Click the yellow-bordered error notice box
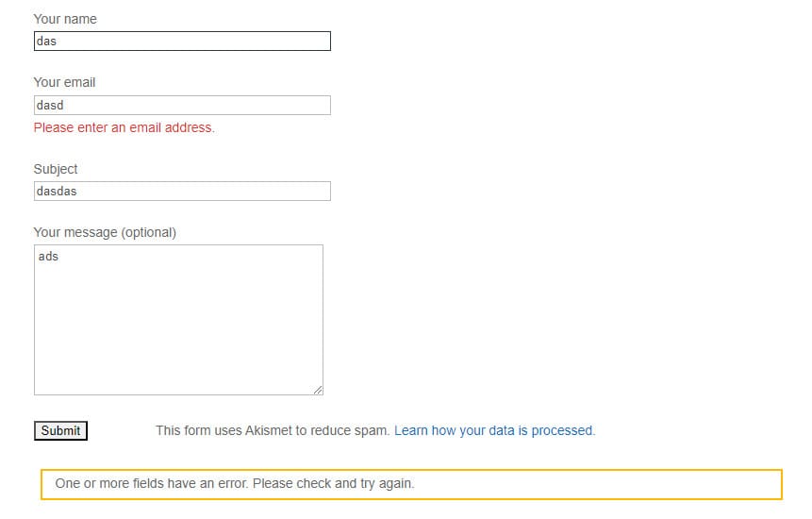 412,484
